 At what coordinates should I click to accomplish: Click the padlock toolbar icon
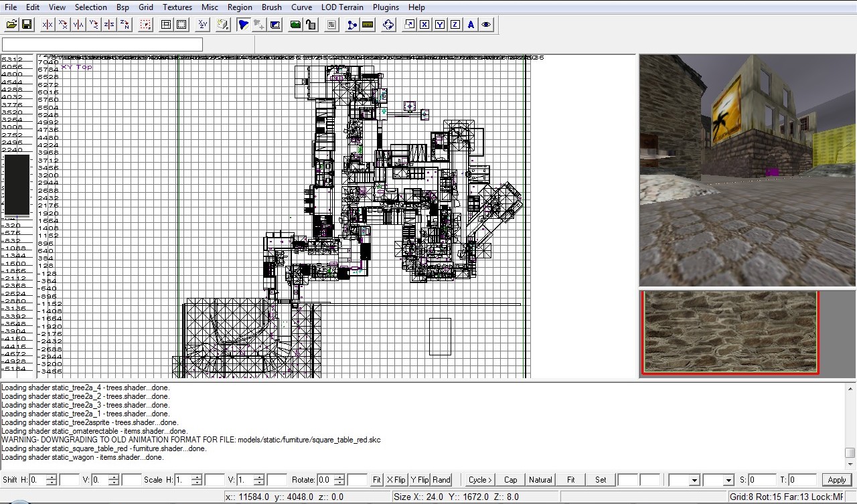pos(311,25)
